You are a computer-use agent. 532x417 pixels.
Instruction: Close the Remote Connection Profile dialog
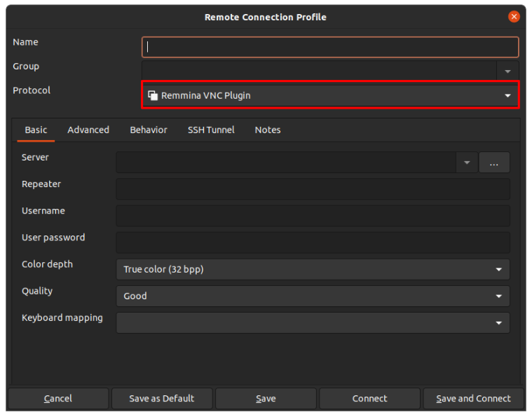click(x=514, y=17)
